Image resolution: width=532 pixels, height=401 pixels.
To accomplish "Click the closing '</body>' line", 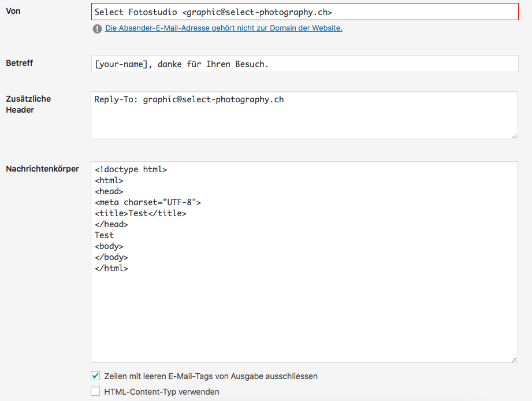I will click(x=111, y=257).
